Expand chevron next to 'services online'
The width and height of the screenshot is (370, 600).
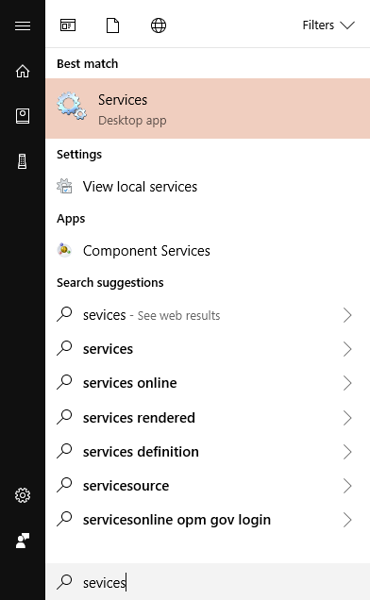[347, 383]
